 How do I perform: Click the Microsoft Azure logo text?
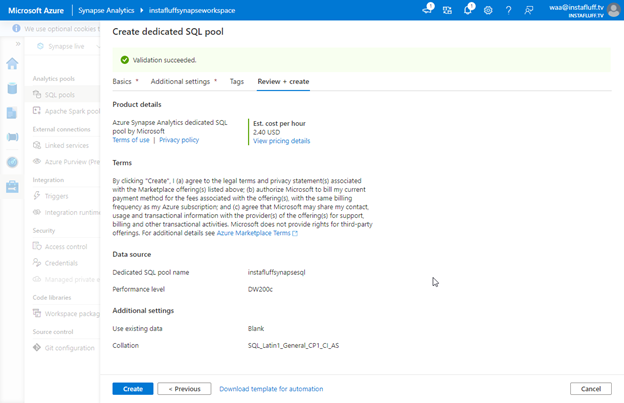pos(36,10)
